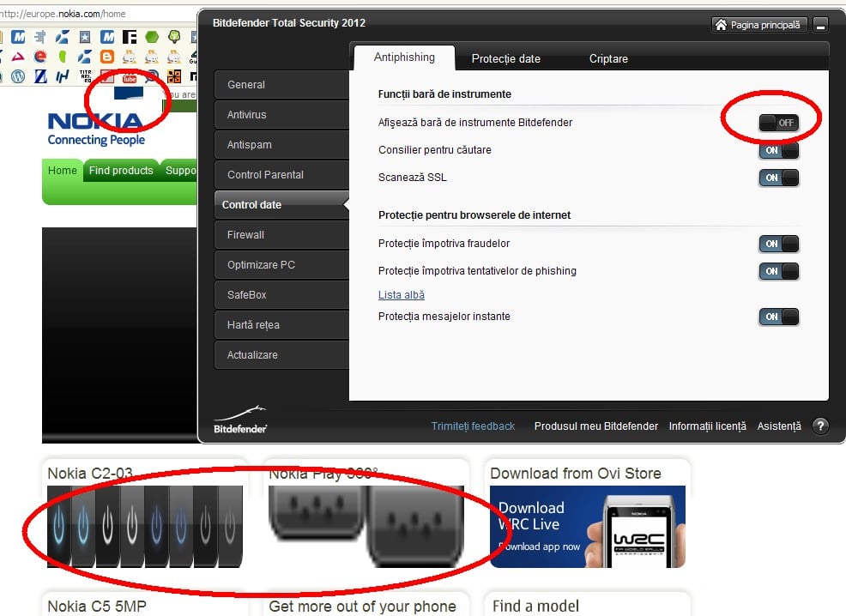The image size is (846, 616).
Task: Open the blue IH bookmark icon
Action: tap(63, 76)
